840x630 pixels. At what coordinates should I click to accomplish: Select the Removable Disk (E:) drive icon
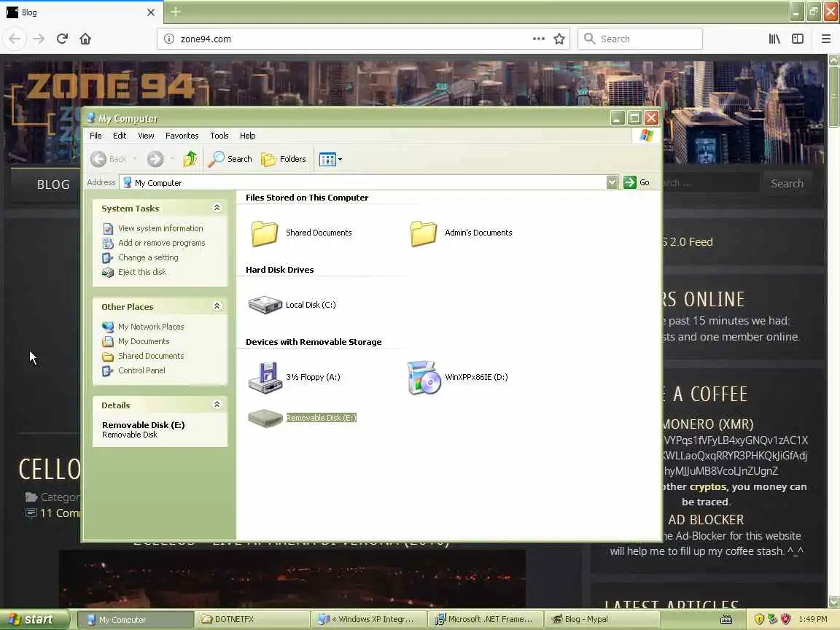[x=265, y=418]
